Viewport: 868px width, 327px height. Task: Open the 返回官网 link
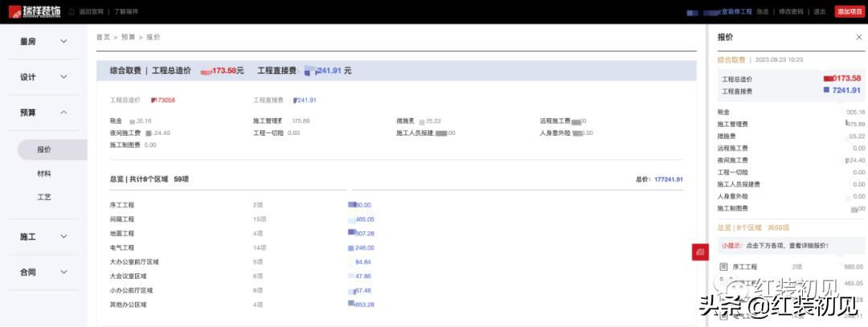tap(90, 11)
